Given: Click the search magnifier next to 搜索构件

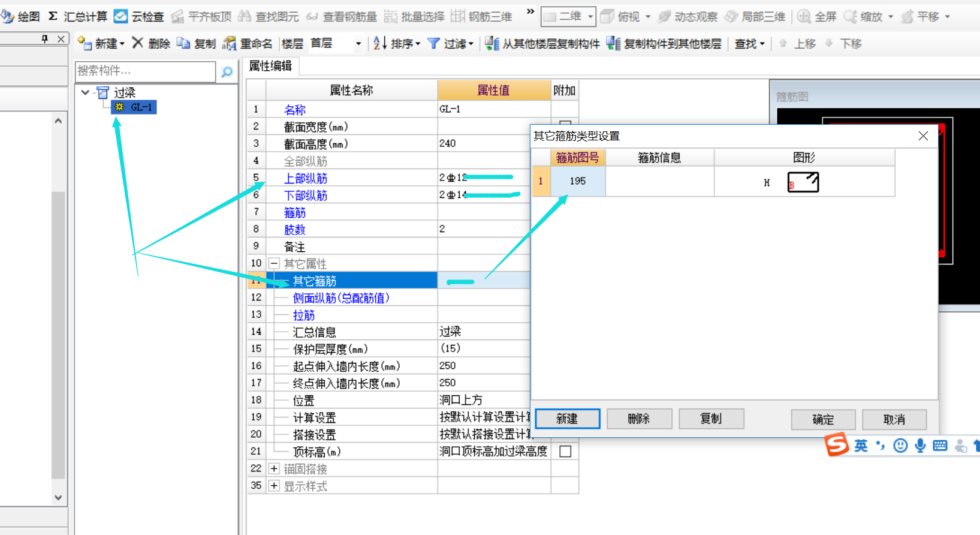Looking at the screenshot, I should point(227,71).
